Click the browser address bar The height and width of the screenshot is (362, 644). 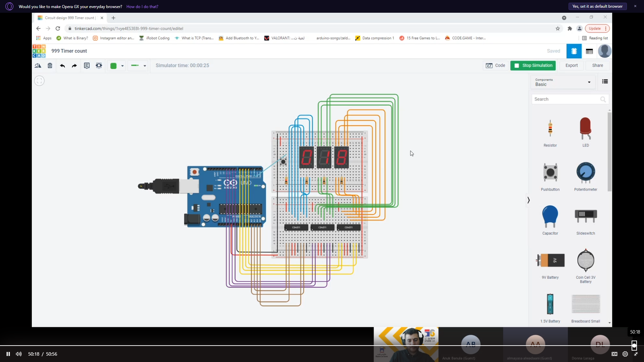309,28
